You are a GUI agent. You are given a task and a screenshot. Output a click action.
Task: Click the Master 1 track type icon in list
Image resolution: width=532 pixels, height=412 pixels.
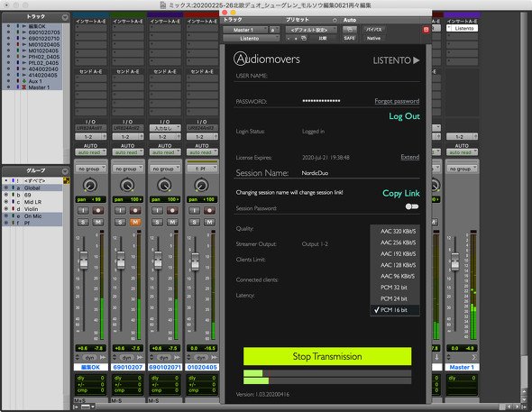tap(24, 87)
